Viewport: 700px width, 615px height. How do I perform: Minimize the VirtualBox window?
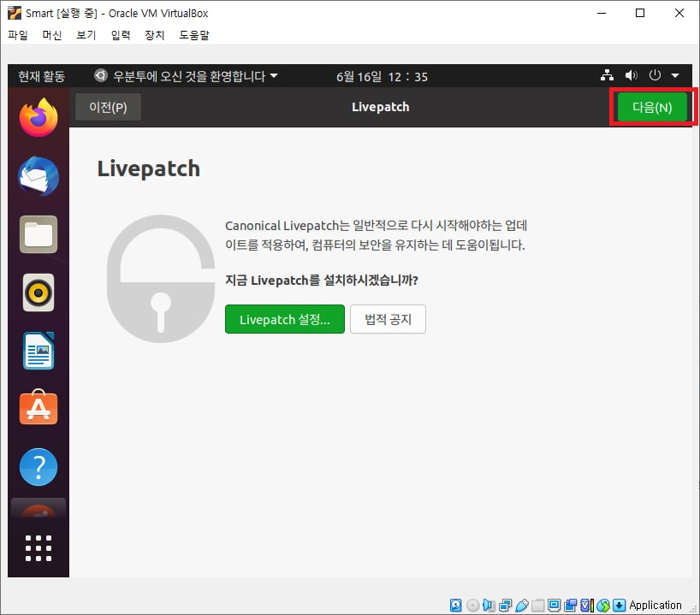pos(602,13)
